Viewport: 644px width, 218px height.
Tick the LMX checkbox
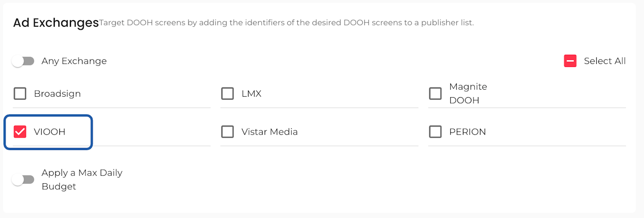pos(227,94)
